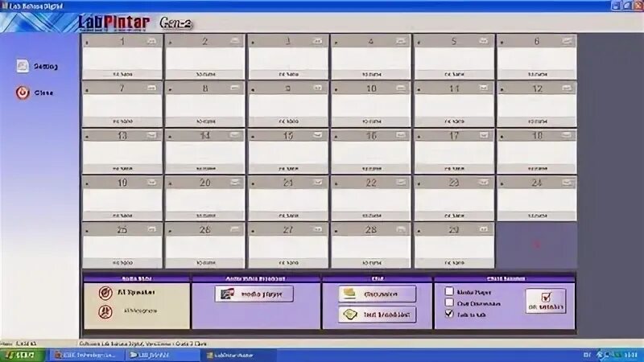Select the white area of student 29
The image size is (644, 362).
click(x=454, y=248)
